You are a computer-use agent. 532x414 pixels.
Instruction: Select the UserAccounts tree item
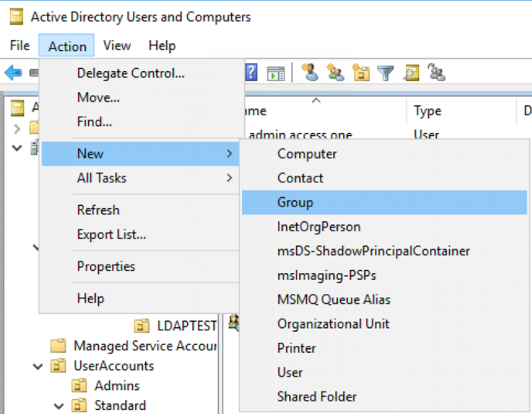[x=114, y=366]
